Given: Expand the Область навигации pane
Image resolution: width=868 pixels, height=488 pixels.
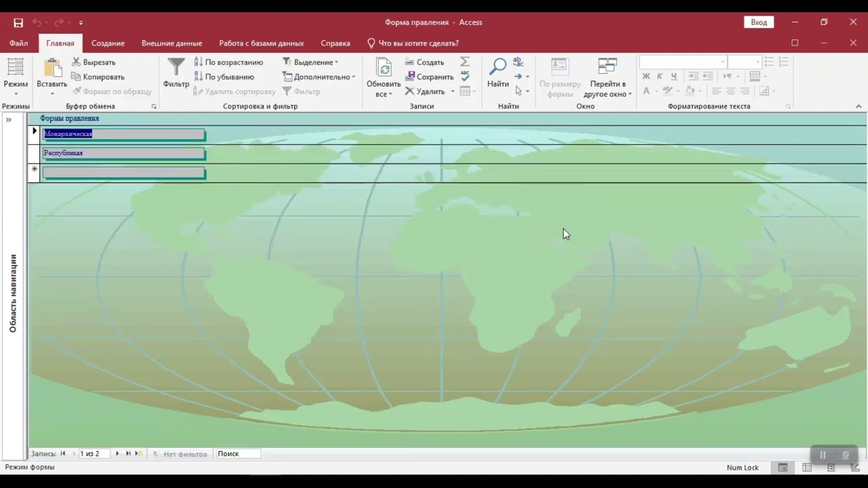Looking at the screenshot, I should pos(9,120).
